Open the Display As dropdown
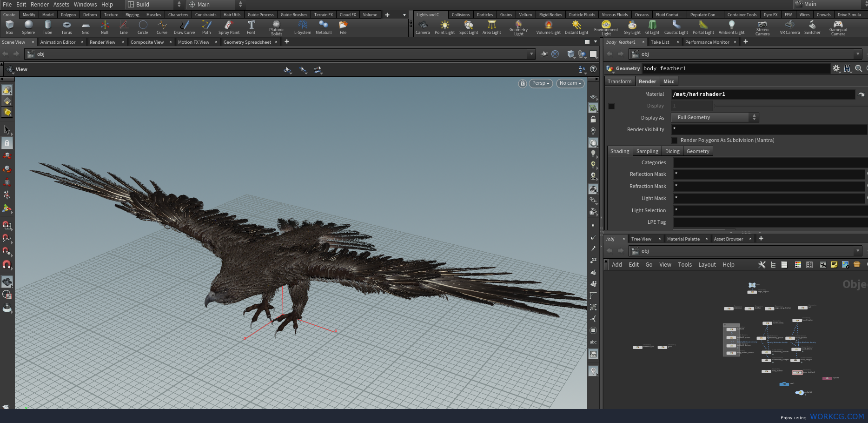The image size is (868, 423). pyautogui.click(x=715, y=118)
